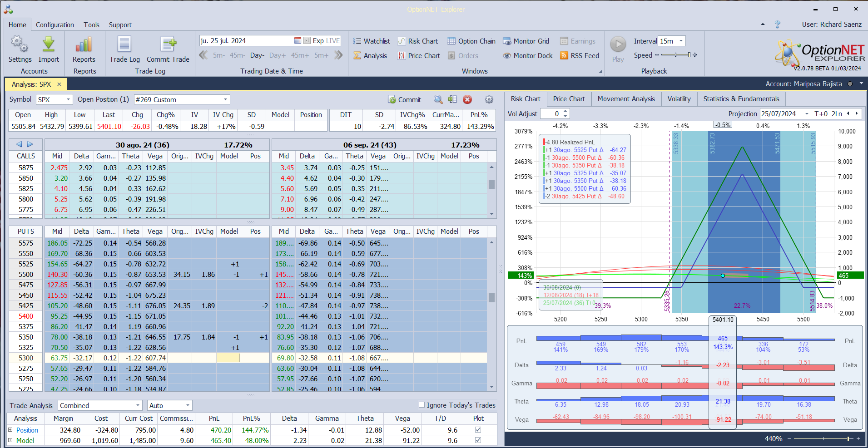
Task: Click the Commit button
Action: 404,100
